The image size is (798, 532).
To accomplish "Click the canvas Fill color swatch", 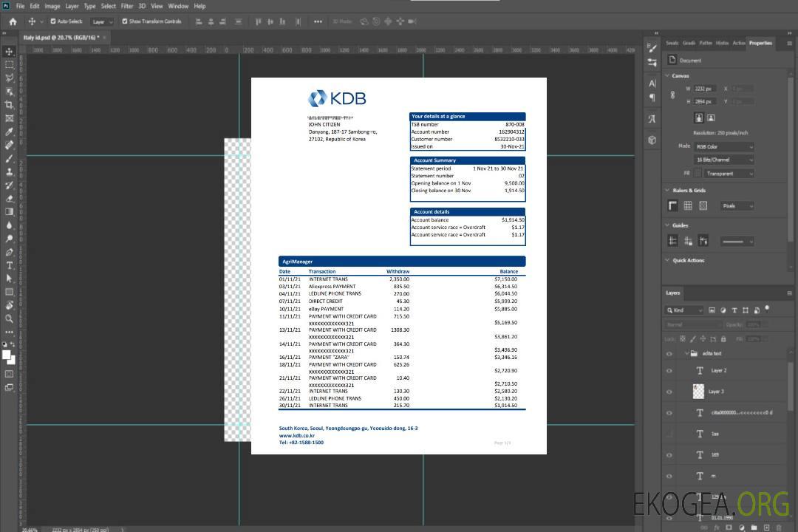I will coord(698,174).
